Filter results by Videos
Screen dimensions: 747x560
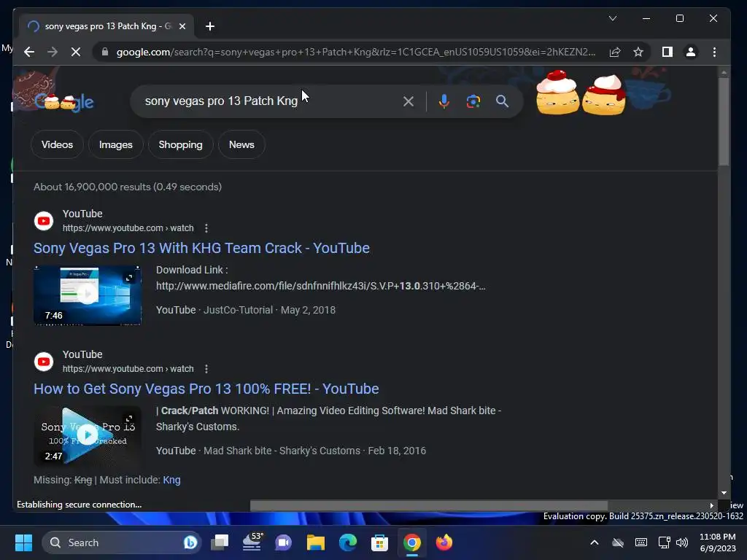[57, 144]
